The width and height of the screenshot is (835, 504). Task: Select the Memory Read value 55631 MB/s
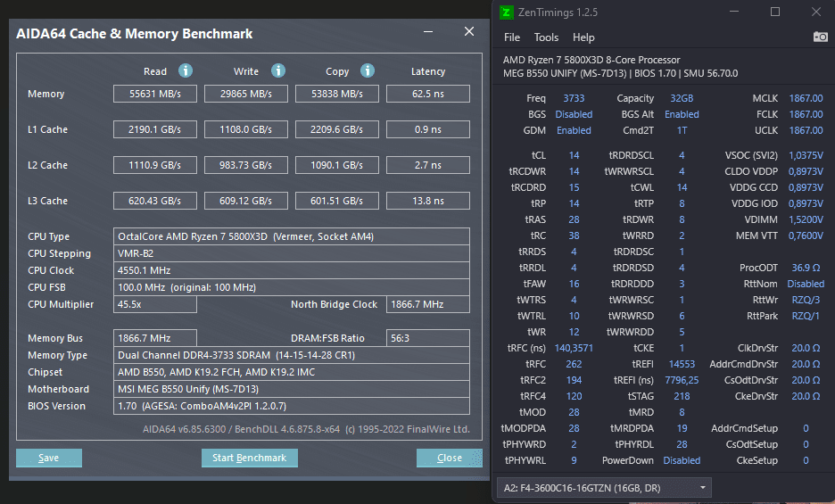[155, 94]
